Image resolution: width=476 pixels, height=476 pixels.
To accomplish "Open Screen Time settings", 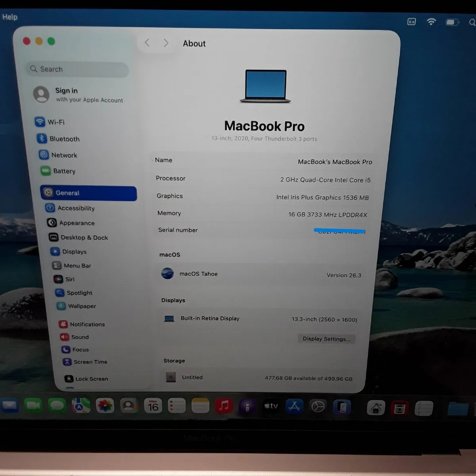I will click(x=90, y=362).
